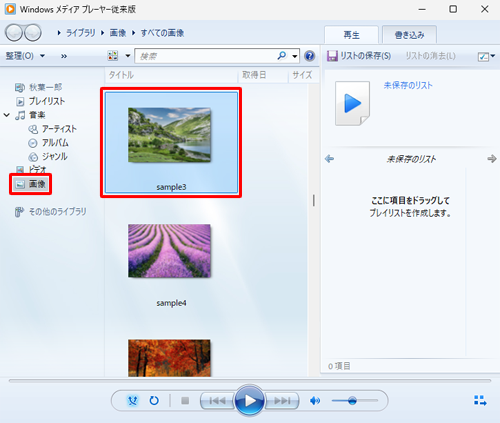
Task: Open the view options icon
Action: 113,56
